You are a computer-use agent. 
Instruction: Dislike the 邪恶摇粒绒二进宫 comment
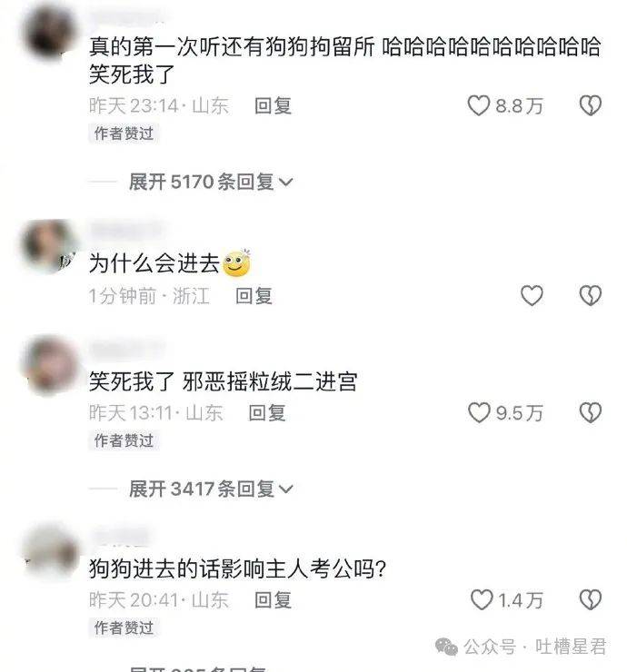coord(591,412)
